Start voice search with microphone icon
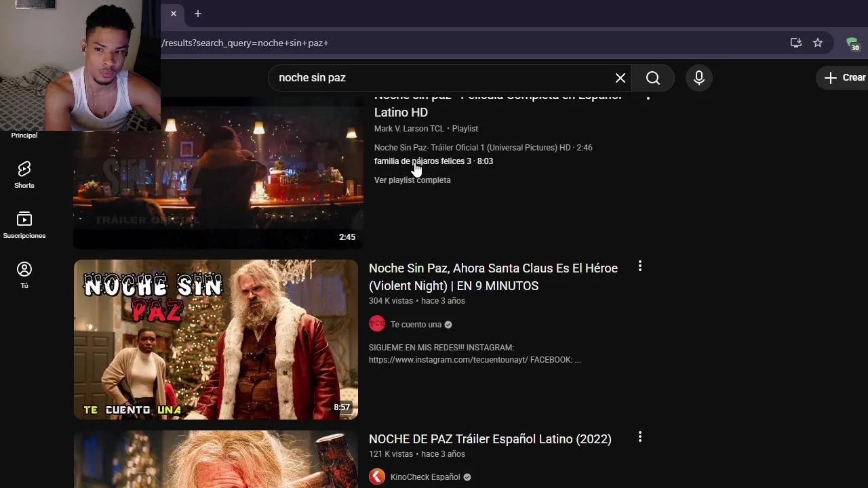The width and height of the screenshot is (868, 488). tap(699, 78)
